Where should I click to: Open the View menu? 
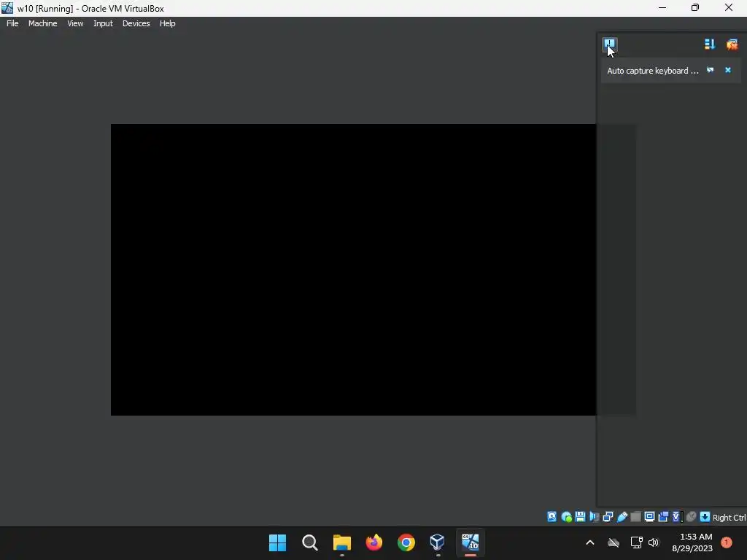(75, 23)
